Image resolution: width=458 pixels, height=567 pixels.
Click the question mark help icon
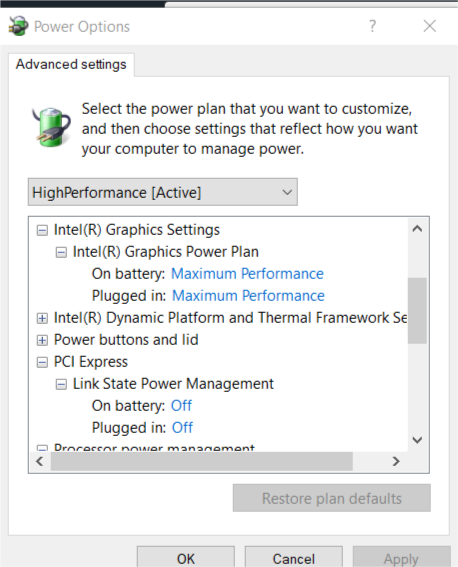coord(372,26)
